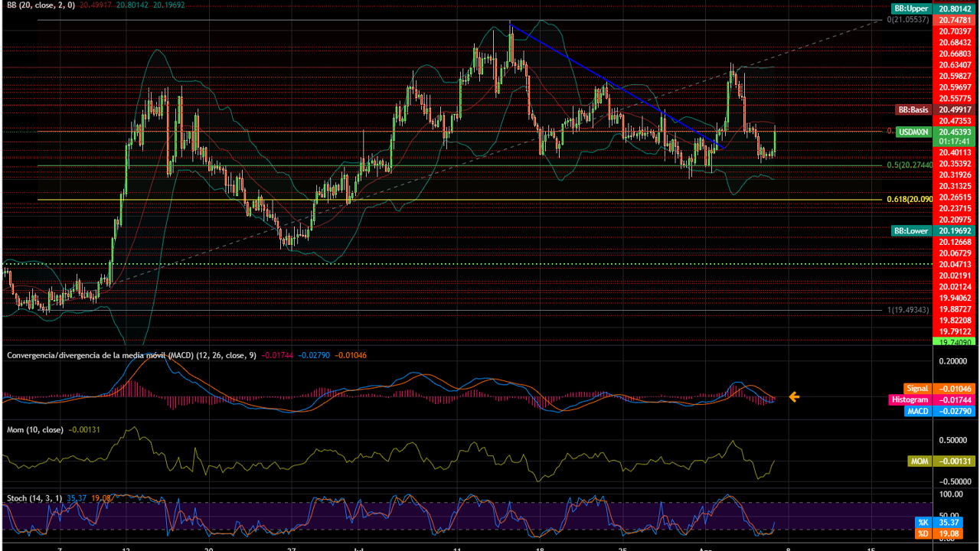The image size is (980, 551).
Task: Click the 0(21.05537) Fibonacci level label
Action: tap(906, 19)
